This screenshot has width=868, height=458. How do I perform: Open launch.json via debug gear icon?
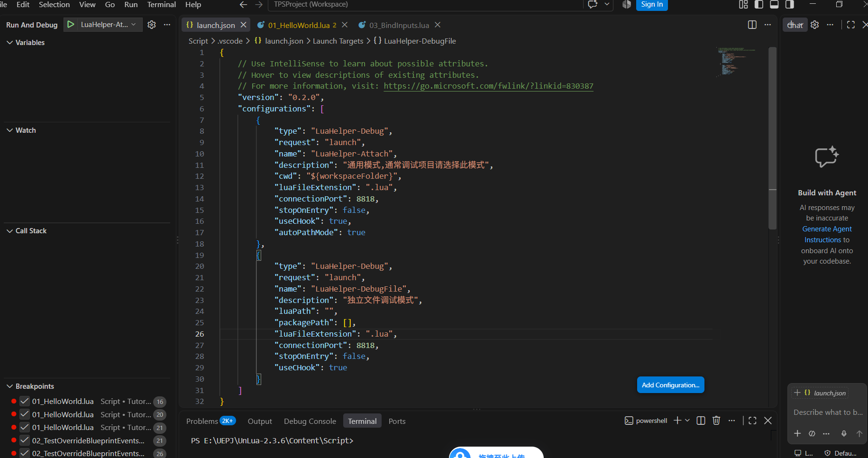[x=152, y=25]
